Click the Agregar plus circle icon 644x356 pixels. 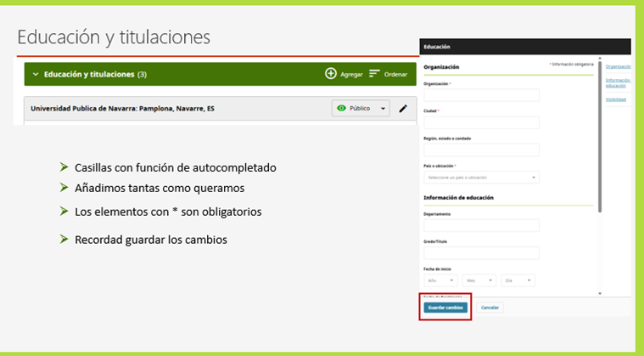point(331,74)
